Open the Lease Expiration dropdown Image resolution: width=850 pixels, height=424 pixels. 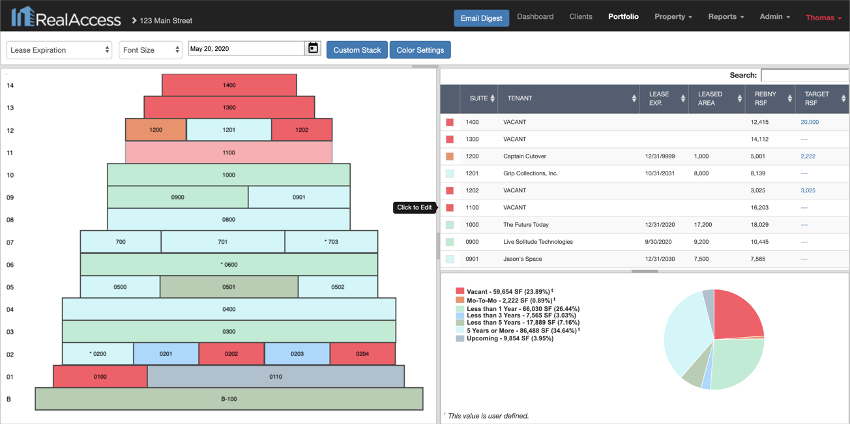pos(59,50)
